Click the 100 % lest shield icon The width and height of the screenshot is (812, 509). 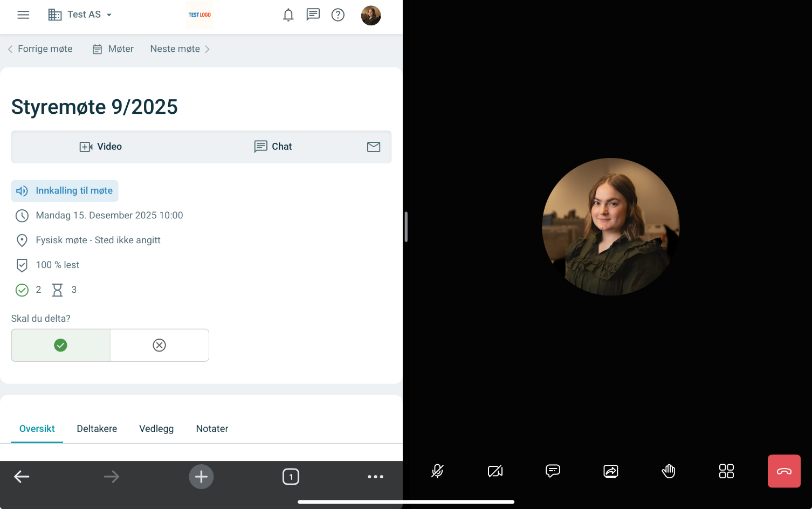point(22,265)
